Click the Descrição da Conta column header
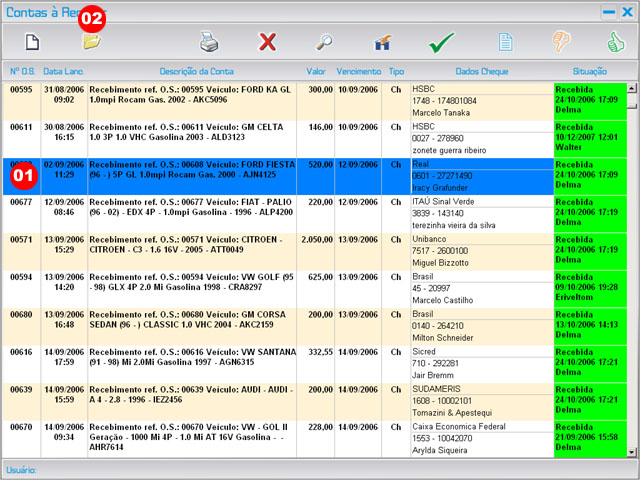The height and width of the screenshot is (480, 640). (194, 72)
